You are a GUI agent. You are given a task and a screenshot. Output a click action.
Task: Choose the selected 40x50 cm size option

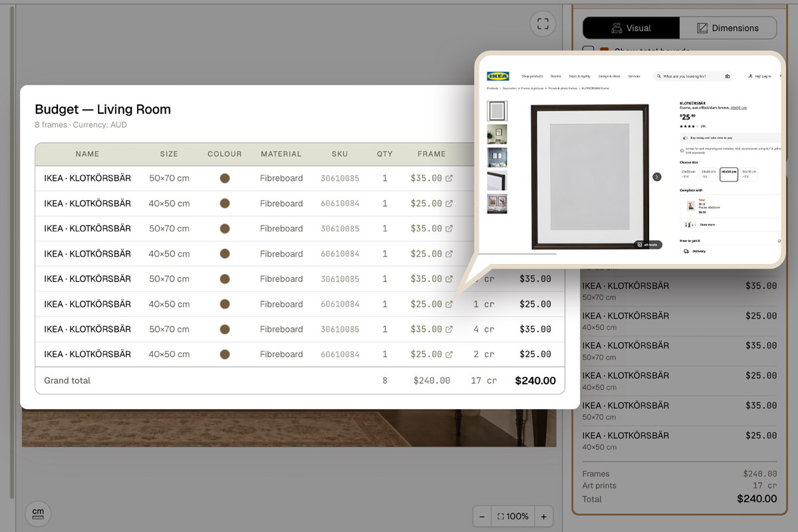click(729, 175)
